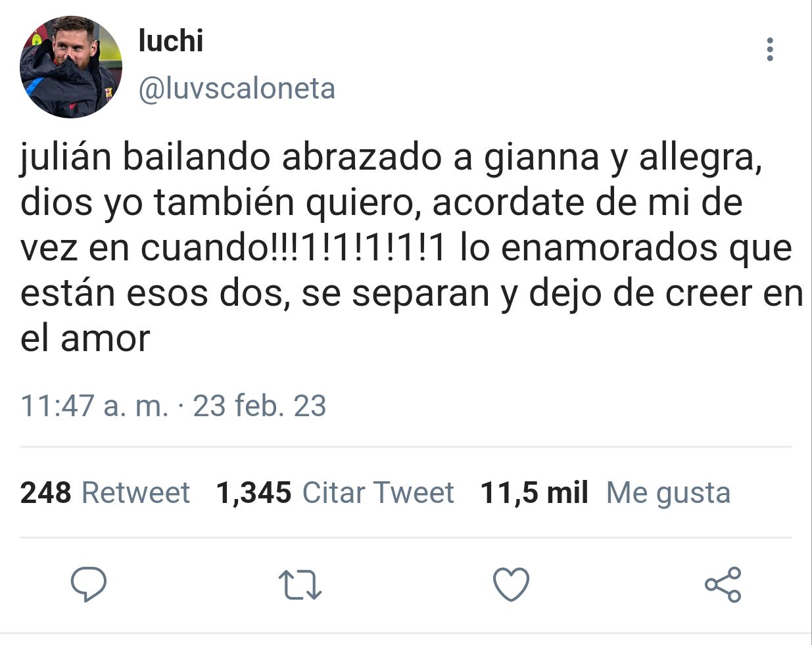812x645 pixels.
Task: Click the Citar Tweet label
Action: click(x=378, y=492)
